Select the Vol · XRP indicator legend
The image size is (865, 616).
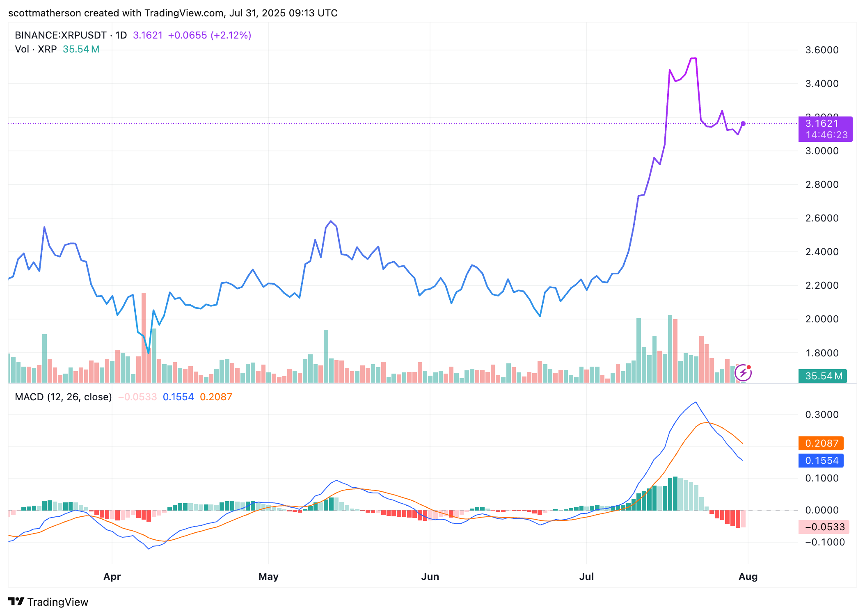[x=36, y=49]
